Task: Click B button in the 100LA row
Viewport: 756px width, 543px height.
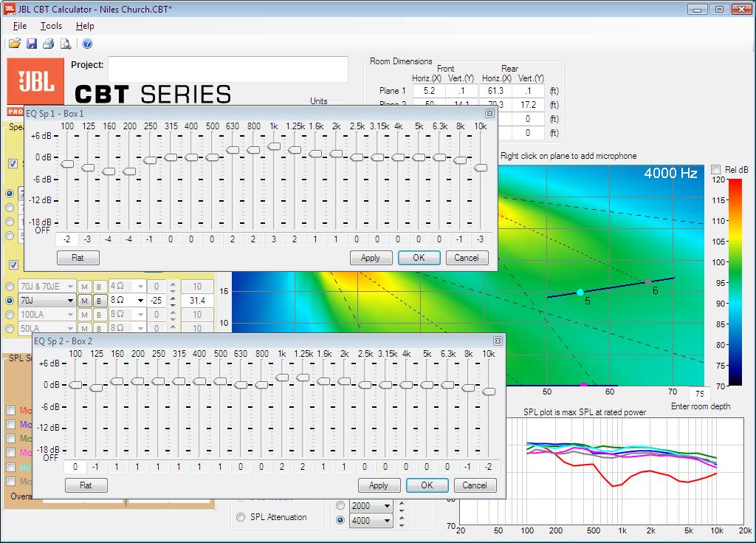Action: click(99, 315)
